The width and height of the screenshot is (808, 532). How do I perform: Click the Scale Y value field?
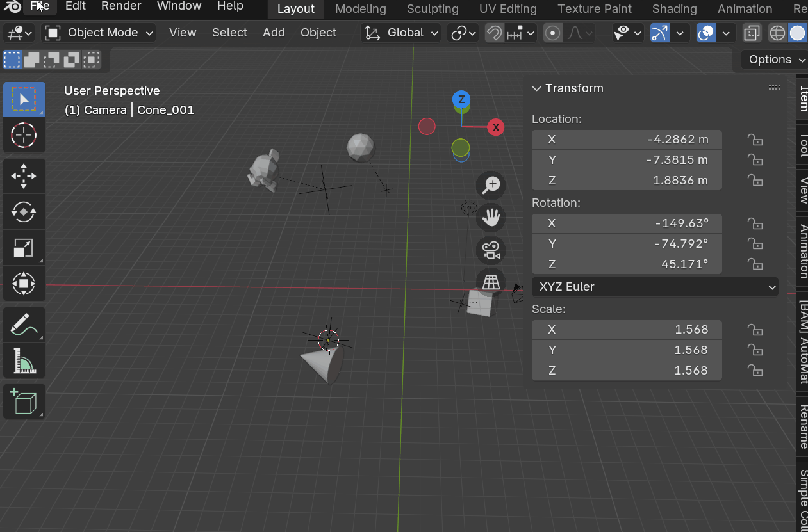627,350
